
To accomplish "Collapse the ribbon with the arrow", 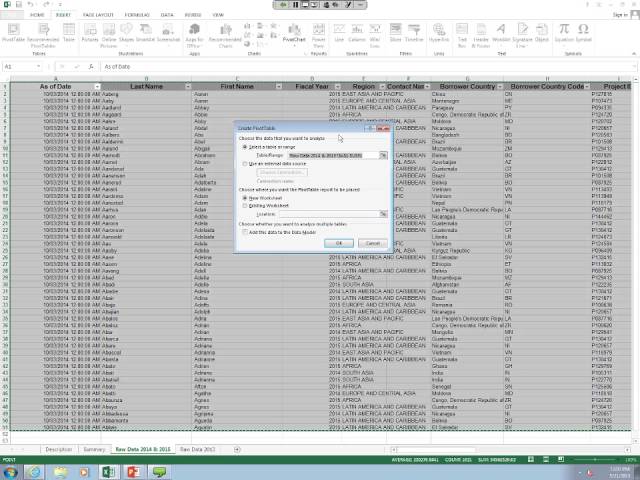I will pyautogui.click(x=634, y=53).
